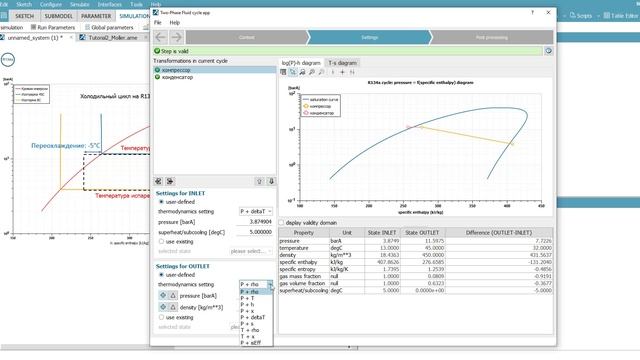This screenshot has height=360, width=640.
Task: Choose P + eEff from dropdown list
Action: tap(256, 343)
